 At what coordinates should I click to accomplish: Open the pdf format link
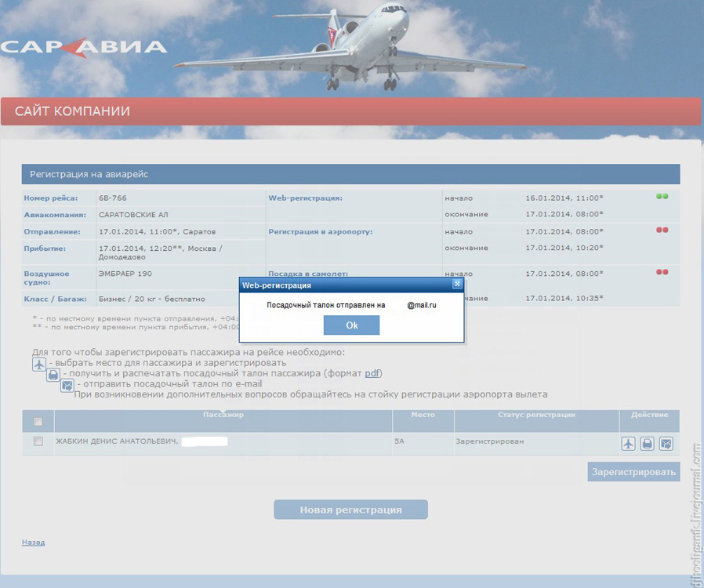(x=372, y=373)
